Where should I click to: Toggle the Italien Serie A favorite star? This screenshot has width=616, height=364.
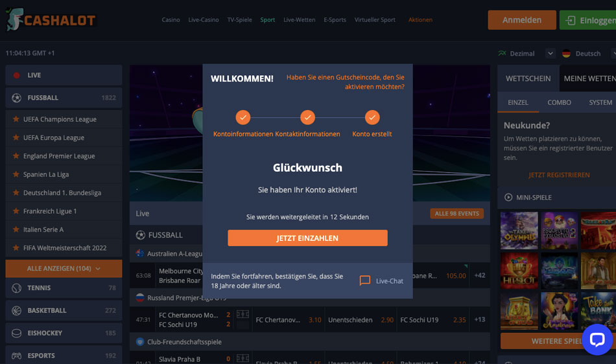16,229
